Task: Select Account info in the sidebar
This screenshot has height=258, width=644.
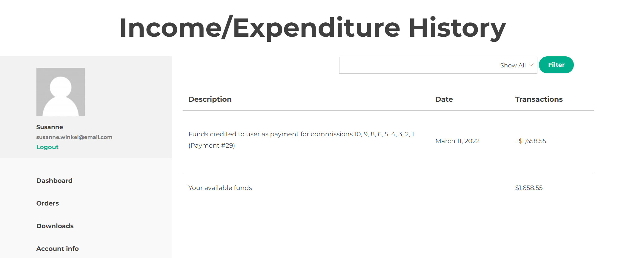Action: coord(57,249)
